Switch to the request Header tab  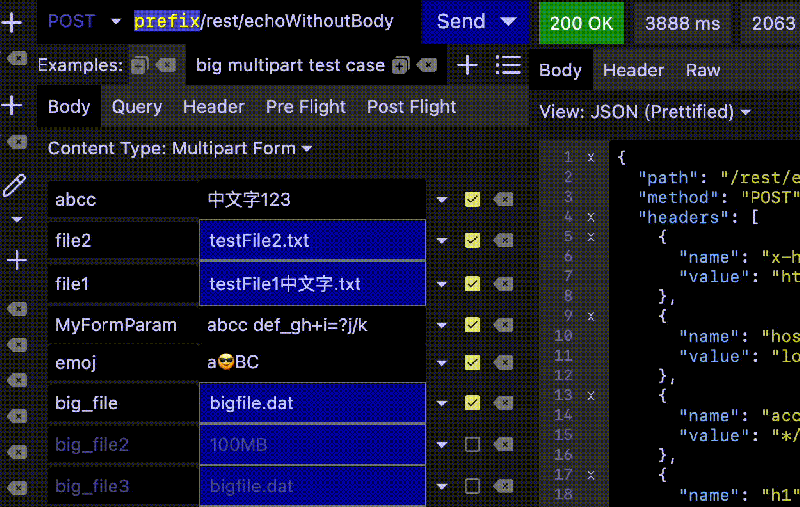(213, 107)
